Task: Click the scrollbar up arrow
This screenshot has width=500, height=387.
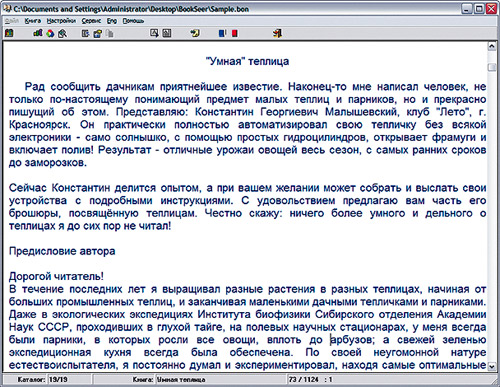Action: [x=492, y=46]
